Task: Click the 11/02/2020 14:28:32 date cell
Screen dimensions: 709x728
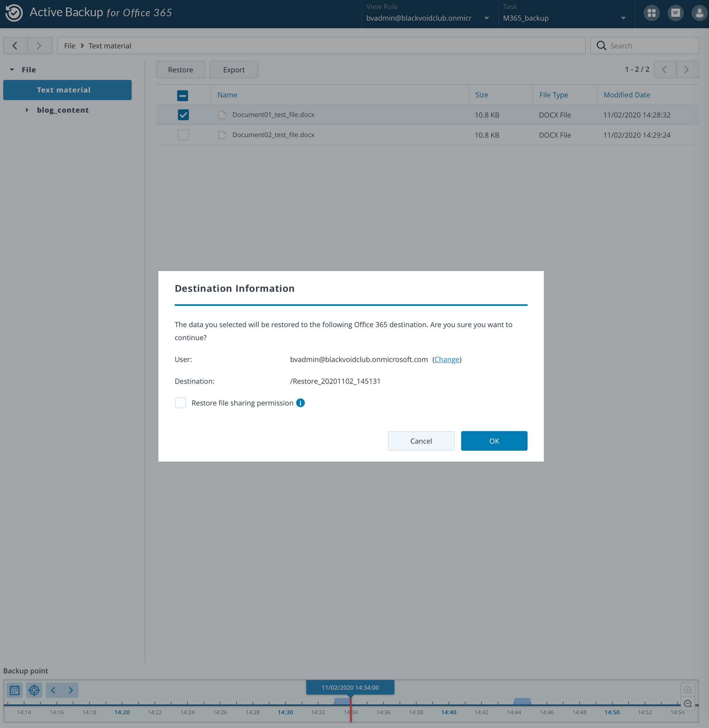Action: [x=637, y=115]
